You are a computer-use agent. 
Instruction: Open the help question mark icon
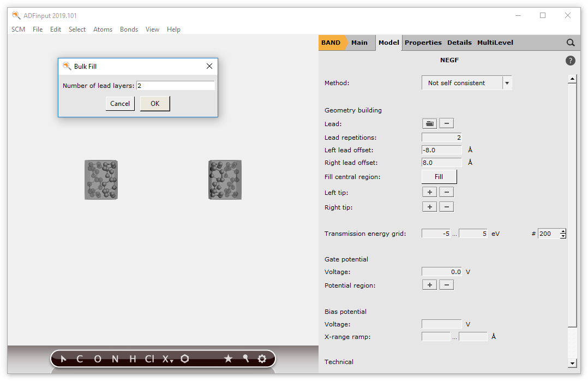[571, 61]
